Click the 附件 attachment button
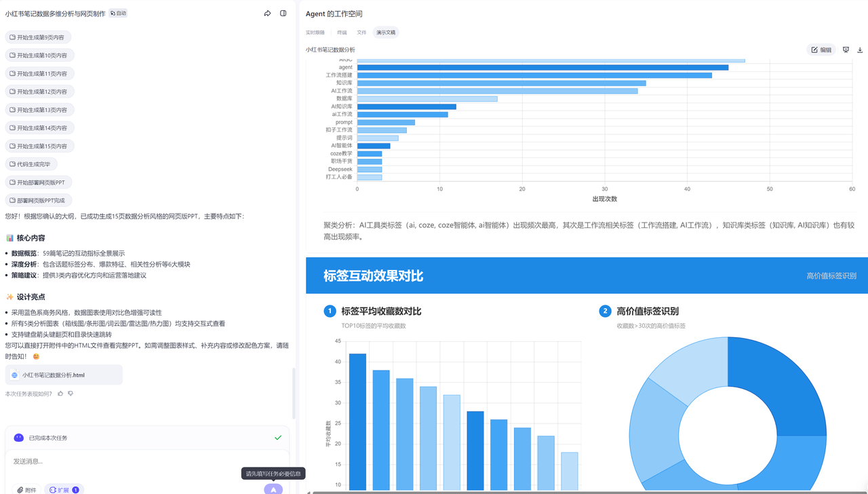Viewport: 868px width, 494px height. coord(26,489)
